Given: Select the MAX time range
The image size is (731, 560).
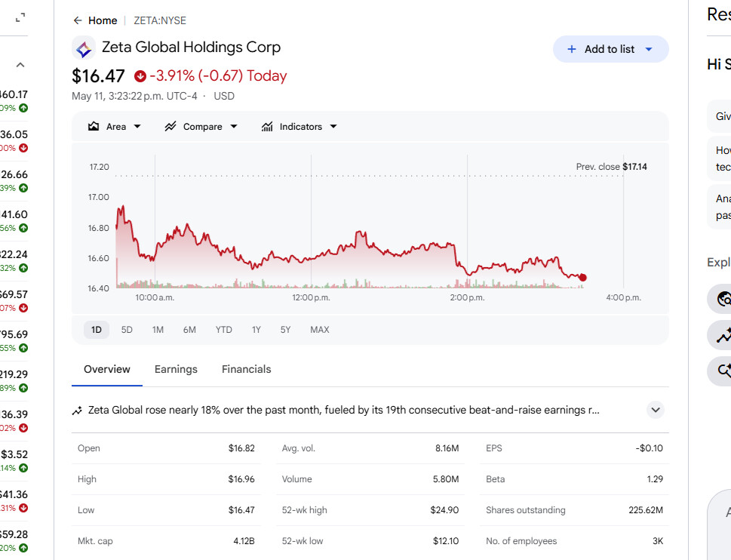Looking at the screenshot, I should tap(320, 330).
